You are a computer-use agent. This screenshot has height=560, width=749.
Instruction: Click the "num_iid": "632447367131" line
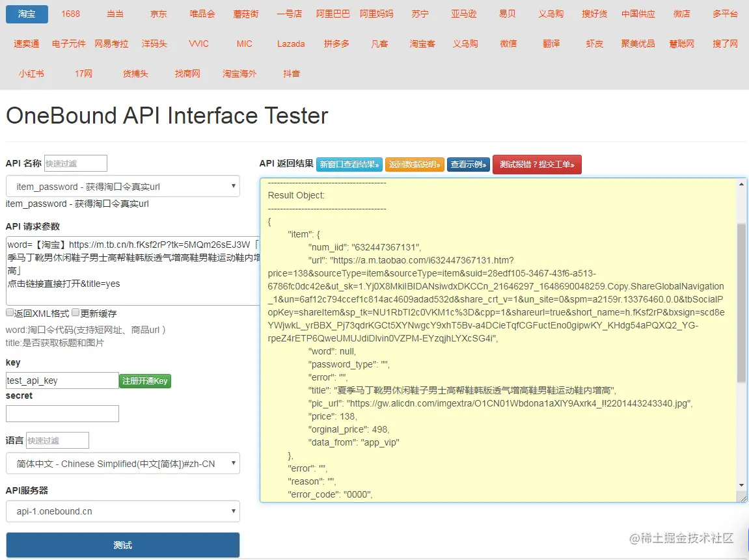pos(364,247)
